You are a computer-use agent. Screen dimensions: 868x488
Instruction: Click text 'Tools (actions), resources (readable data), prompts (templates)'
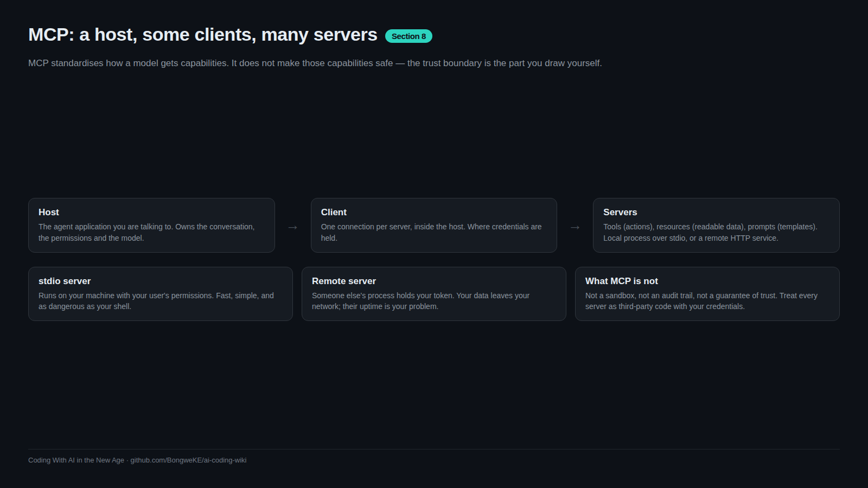click(710, 227)
